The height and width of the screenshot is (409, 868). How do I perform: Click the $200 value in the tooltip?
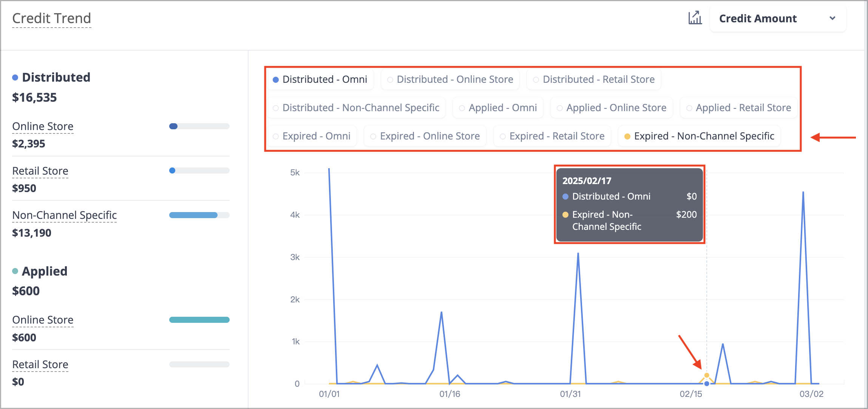pos(686,214)
